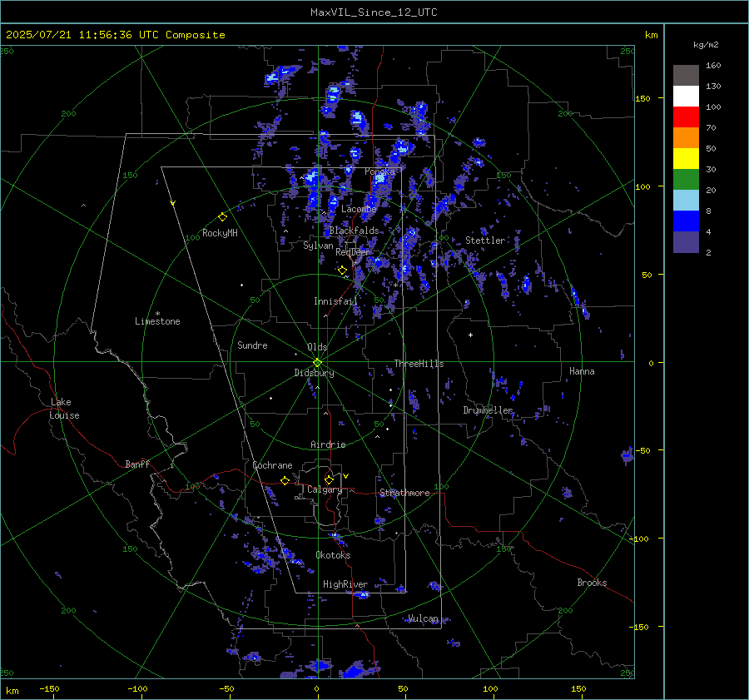Select the Banff label
Screen dimensions: 749x700
[137, 464]
